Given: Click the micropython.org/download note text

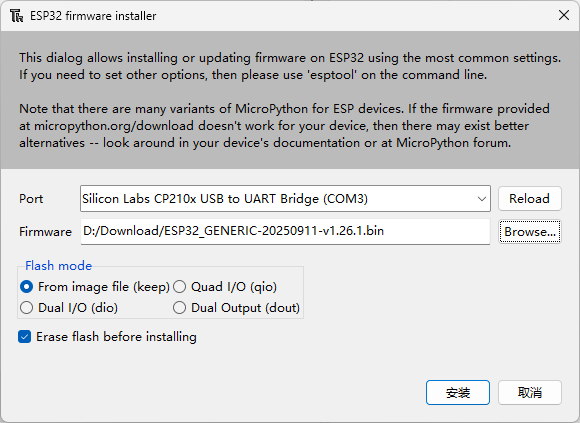Looking at the screenshot, I should coord(114,126).
